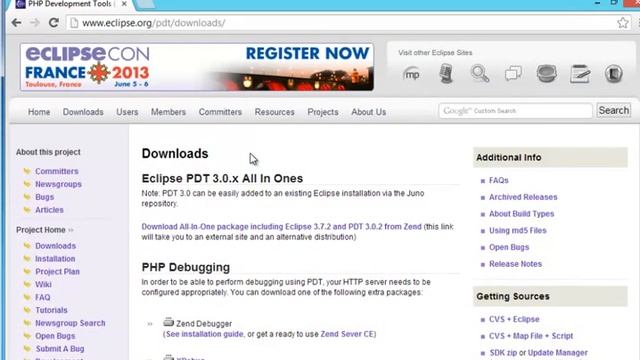The width and height of the screenshot is (640, 360).
Task: Open the Open Bugs sidebar link
Action: pos(55,336)
